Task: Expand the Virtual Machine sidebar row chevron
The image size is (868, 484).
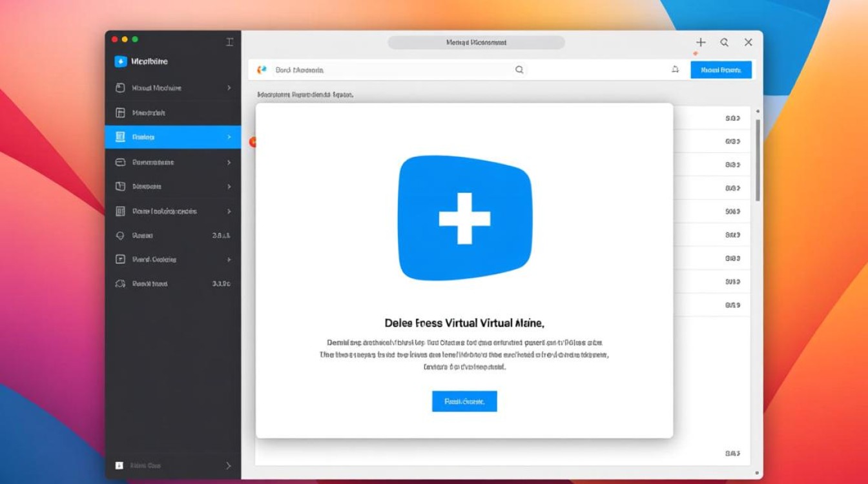Action: point(229,88)
